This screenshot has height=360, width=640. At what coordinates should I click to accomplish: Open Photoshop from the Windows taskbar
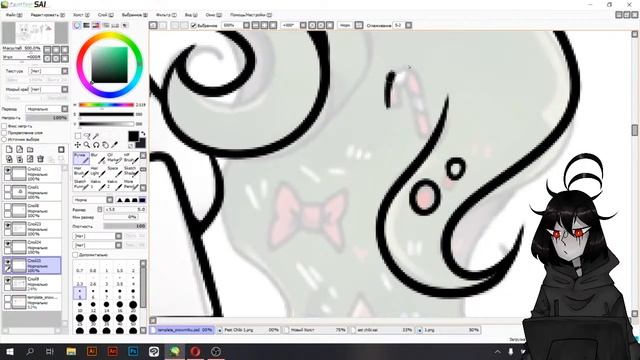click(x=133, y=351)
